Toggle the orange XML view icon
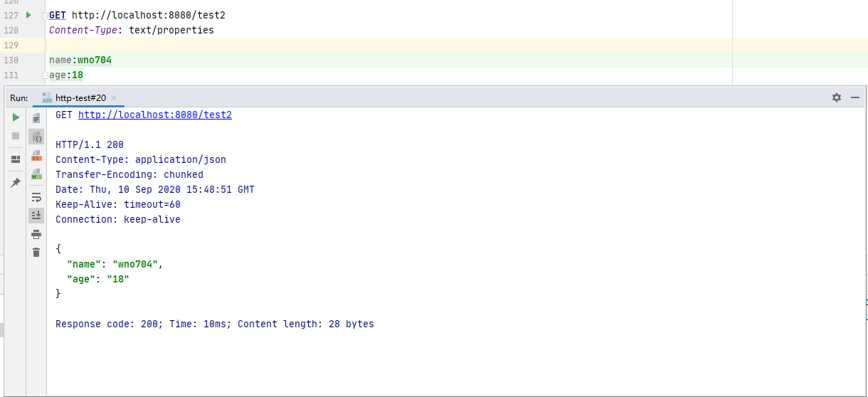Viewport: 868px width, 397px height. [36, 155]
